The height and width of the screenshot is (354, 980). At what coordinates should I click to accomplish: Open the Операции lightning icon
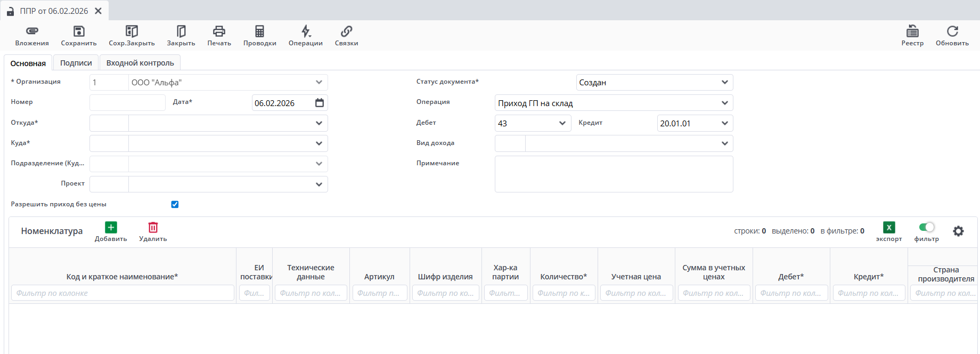coord(306,31)
